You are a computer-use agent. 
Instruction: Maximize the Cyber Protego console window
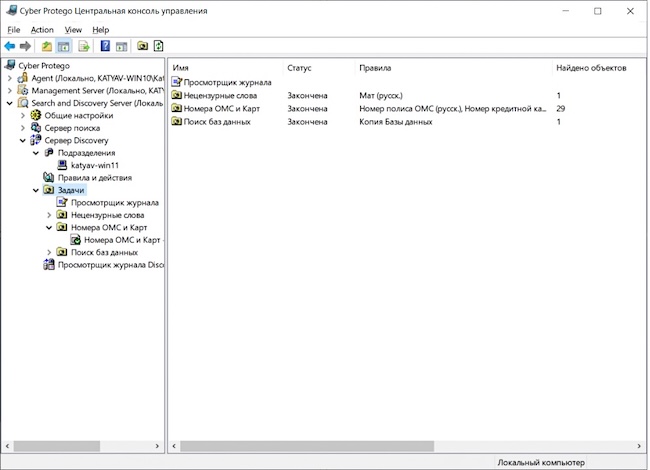coord(597,11)
